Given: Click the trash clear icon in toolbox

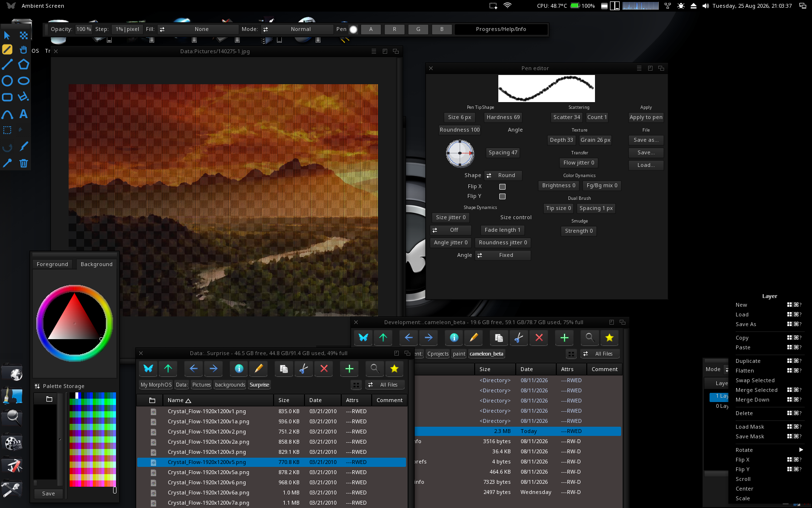Looking at the screenshot, I should click(23, 164).
